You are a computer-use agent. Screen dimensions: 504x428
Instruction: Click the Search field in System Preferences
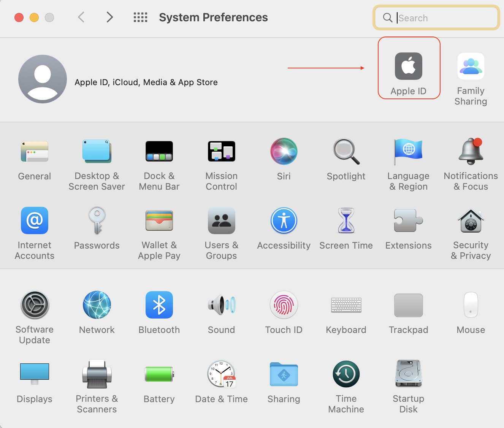[x=436, y=17]
